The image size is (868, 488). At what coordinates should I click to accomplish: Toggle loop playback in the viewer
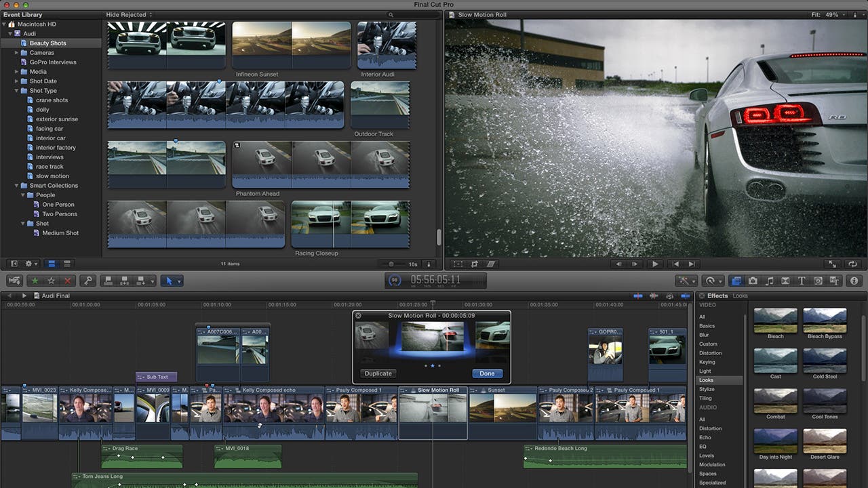click(852, 264)
